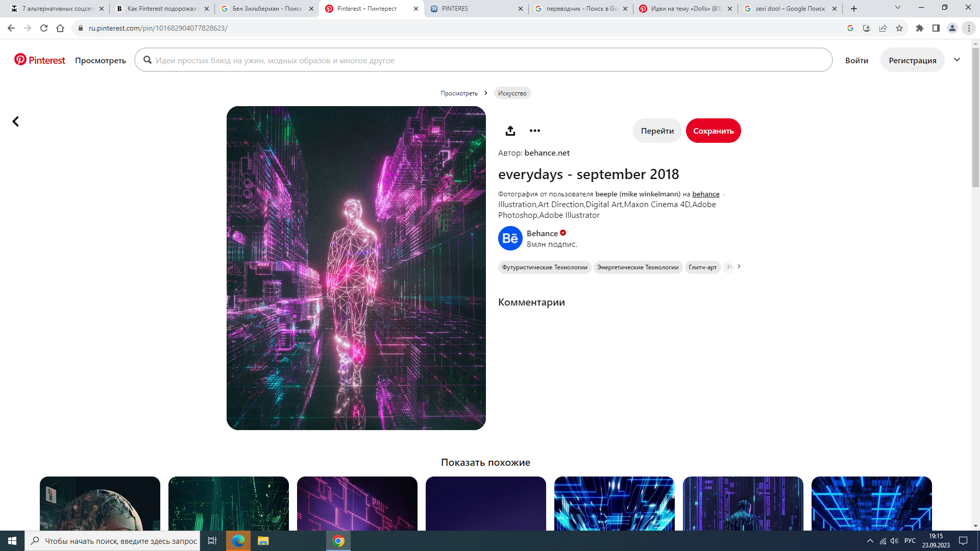Open Task View on the taskbar
The width and height of the screenshot is (980, 551).
212,541
